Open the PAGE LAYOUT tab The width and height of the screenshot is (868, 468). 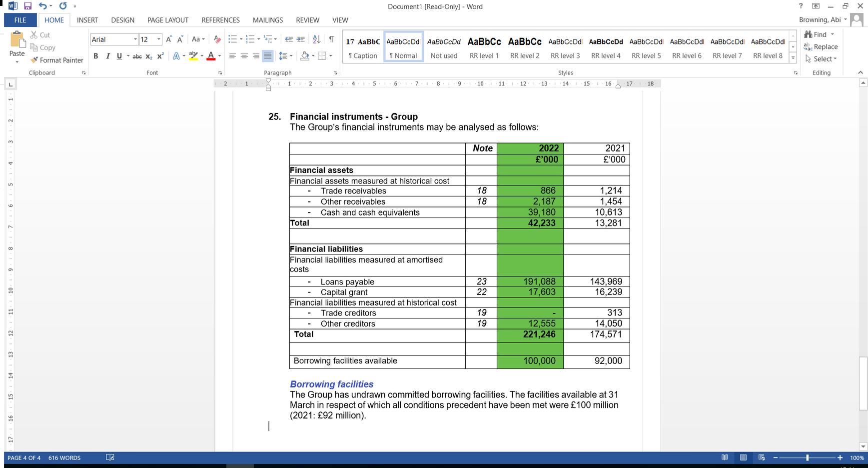click(168, 20)
